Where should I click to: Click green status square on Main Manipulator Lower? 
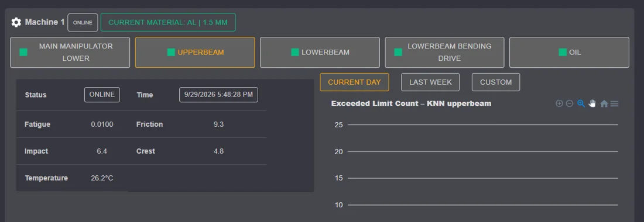tap(23, 53)
